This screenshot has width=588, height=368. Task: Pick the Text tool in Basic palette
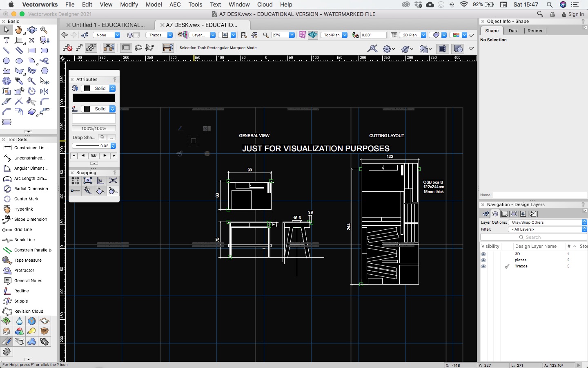point(7,40)
